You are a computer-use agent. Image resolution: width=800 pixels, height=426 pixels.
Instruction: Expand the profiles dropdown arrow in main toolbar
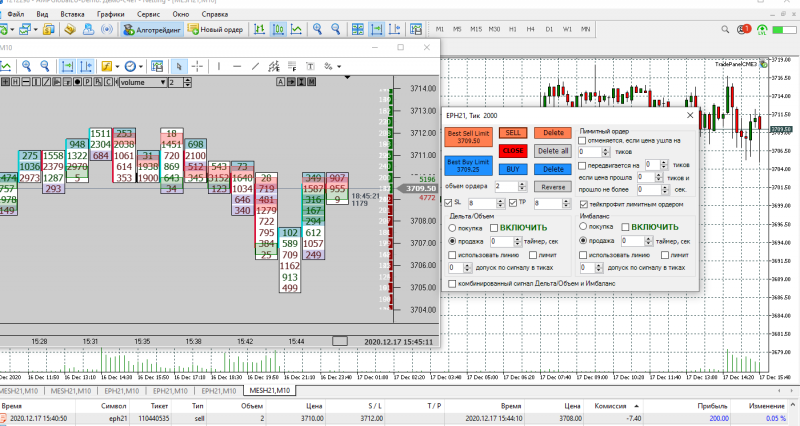click(35, 30)
